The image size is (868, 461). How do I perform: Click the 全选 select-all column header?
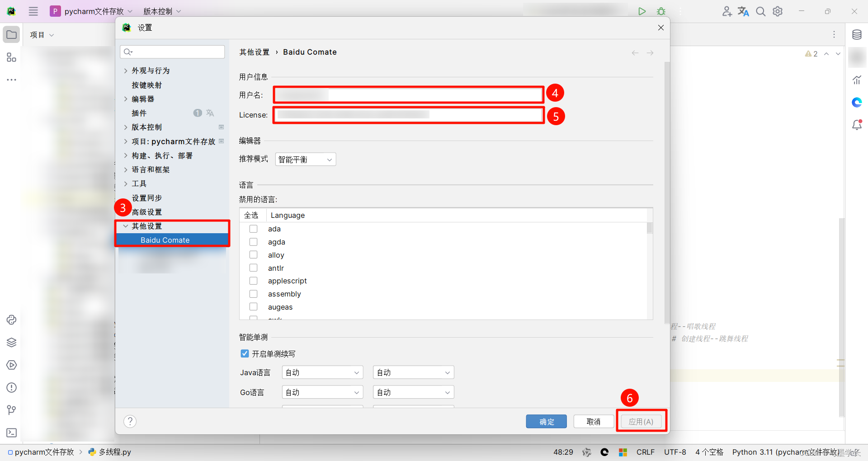tap(251, 215)
